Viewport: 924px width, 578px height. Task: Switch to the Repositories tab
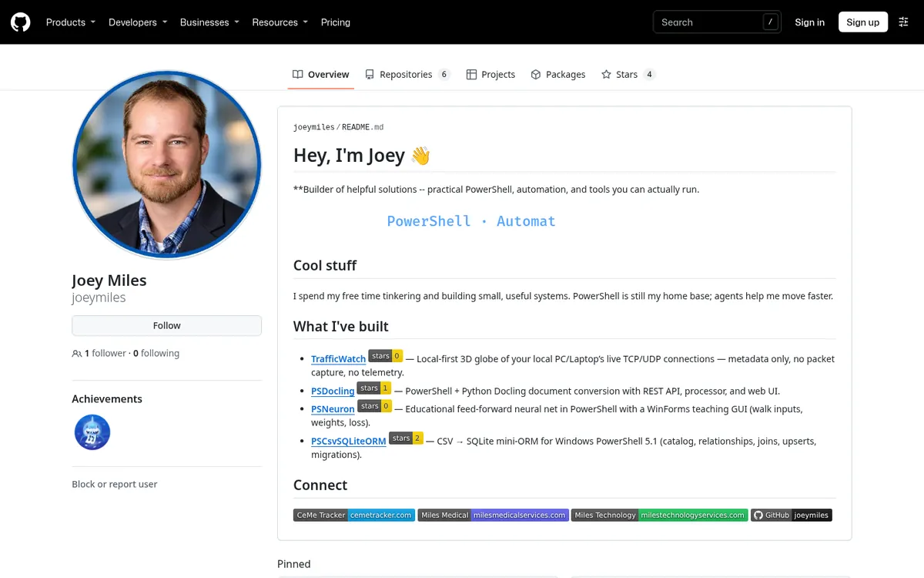click(x=408, y=75)
